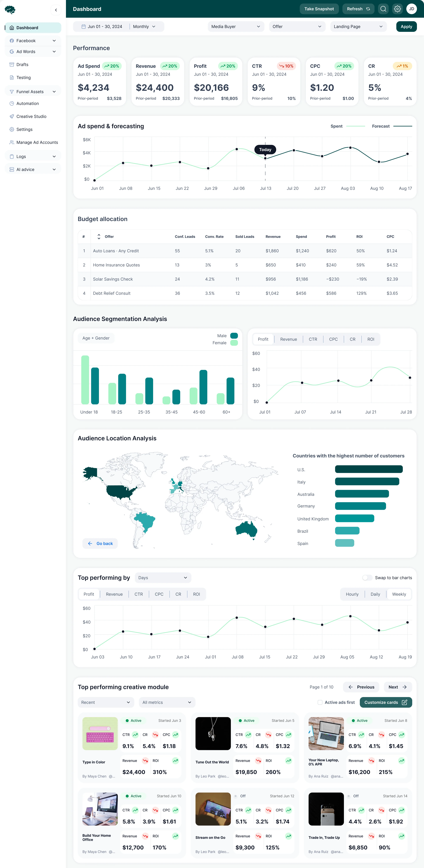Click the Logs clipboard icon
The width and height of the screenshot is (424, 868).
tap(12, 157)
